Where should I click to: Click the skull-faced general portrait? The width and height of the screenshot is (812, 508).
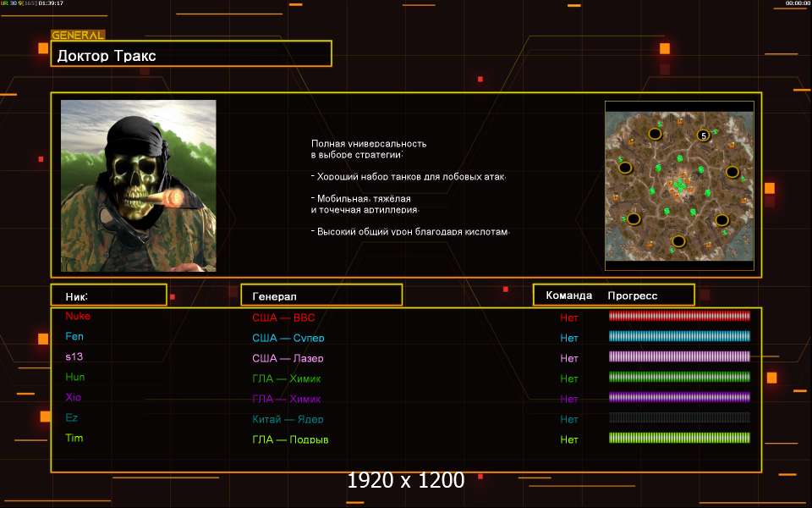tap(138, 185)
